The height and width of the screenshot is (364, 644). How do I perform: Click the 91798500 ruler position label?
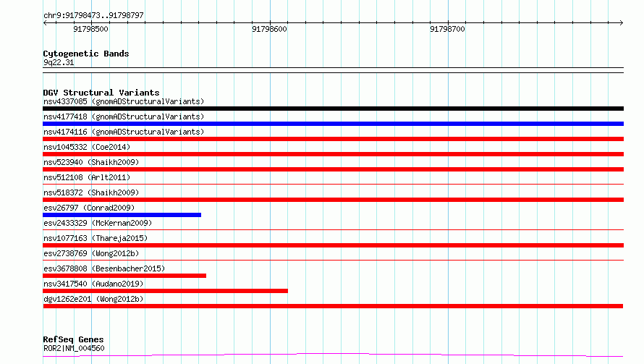click(90, 29)
